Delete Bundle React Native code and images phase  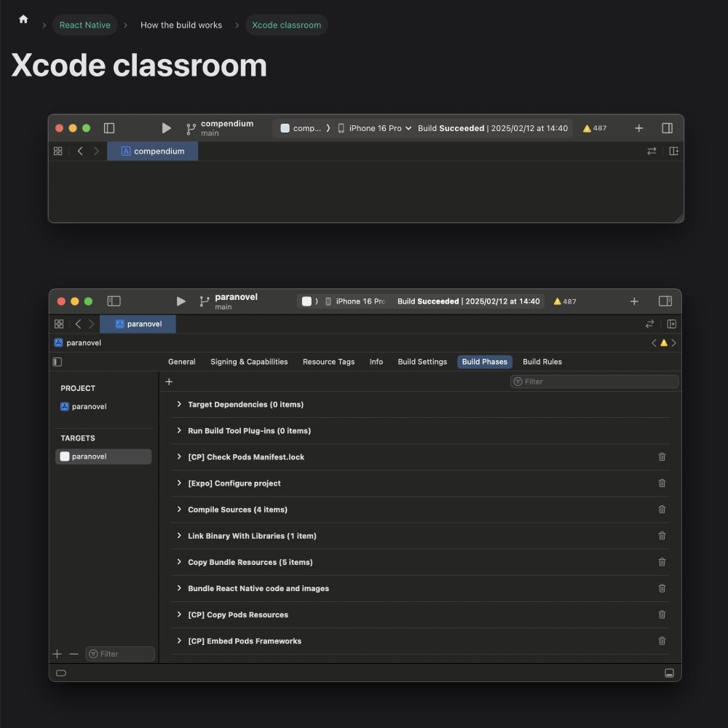[662, 588]
